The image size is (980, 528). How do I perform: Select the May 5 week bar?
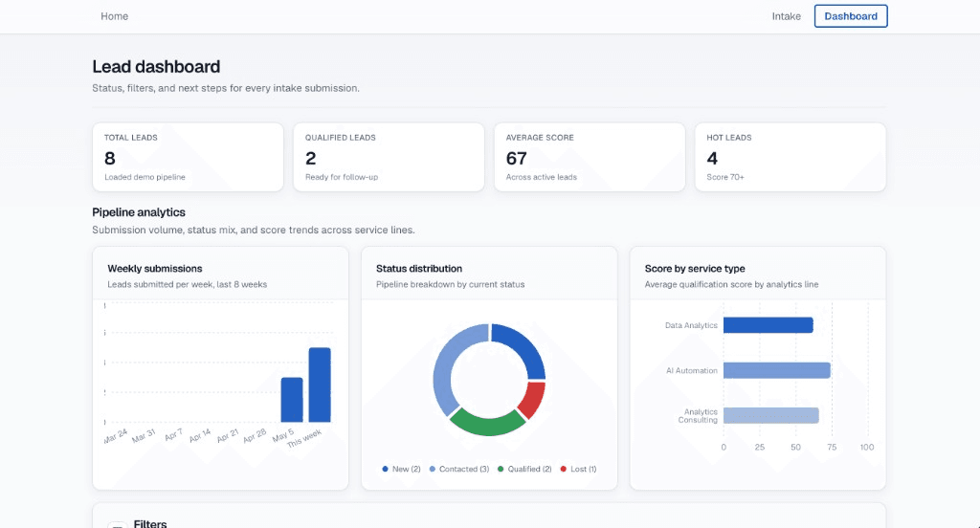coord(292,400)
